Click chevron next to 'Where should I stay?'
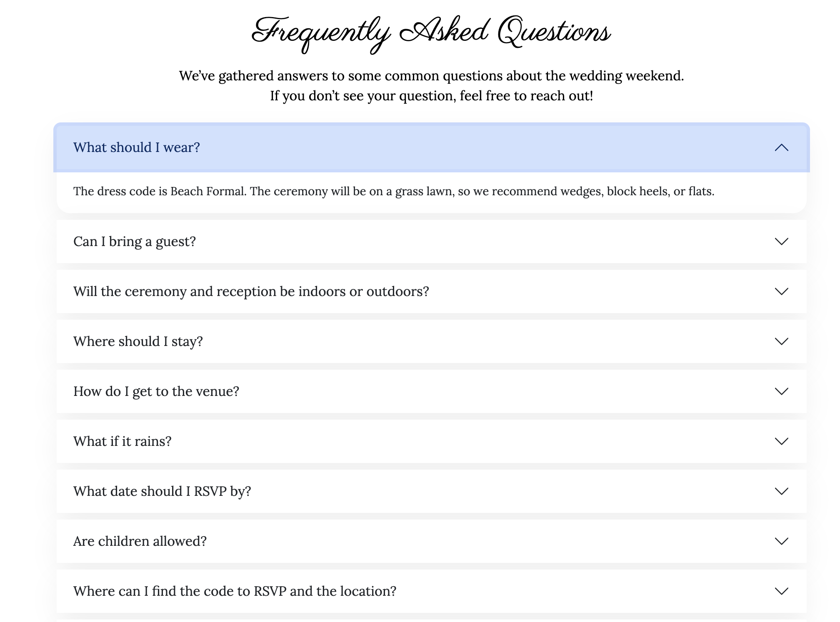Viewport: 840px width, 622px height. click(781, 341)
